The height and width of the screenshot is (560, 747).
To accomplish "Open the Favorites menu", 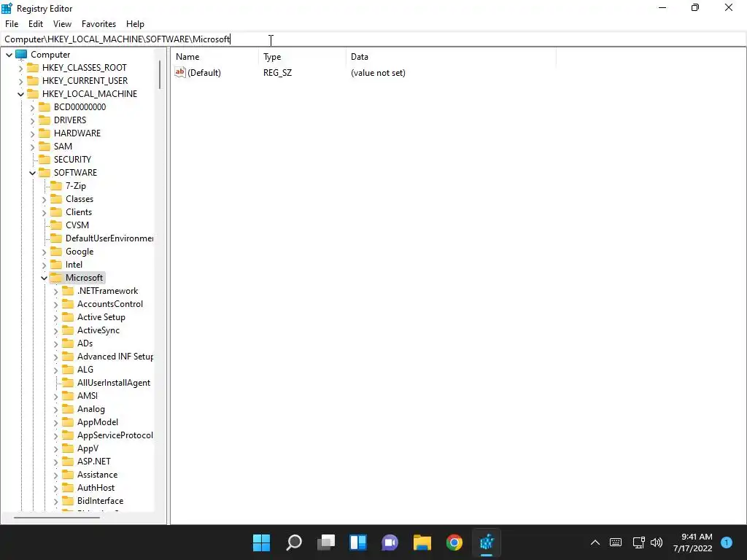I will (x=98, y=24).
